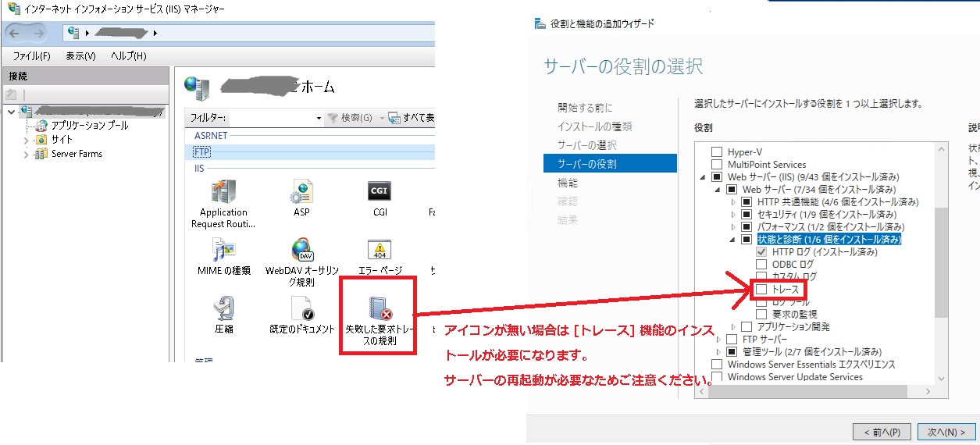Open the 表示(V) menu
The height and width of the screenshot is (445, 980).
tap(80, 56)
